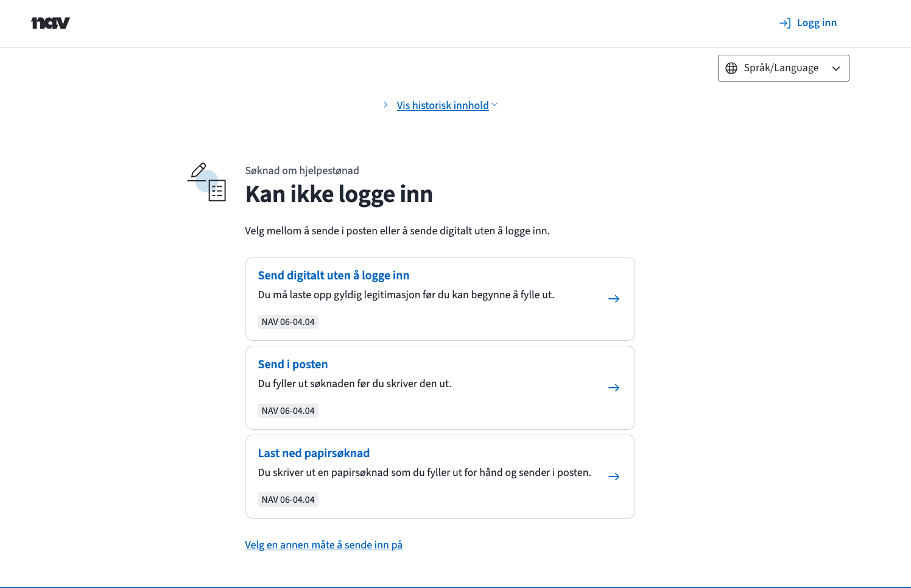
Task: Click the Du skriver ut en papirsøknad description
Action: click(424, 472)
